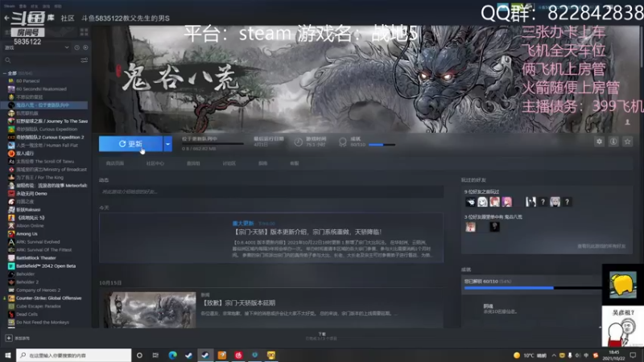Select Human Fall Flat in list
Image resolution: width=644 pixels, height=362 pixels.
click(x=47, y=146)
